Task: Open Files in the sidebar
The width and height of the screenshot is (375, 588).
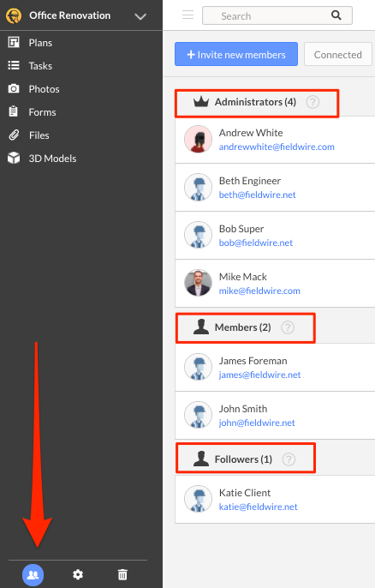Action: [39, 135]
